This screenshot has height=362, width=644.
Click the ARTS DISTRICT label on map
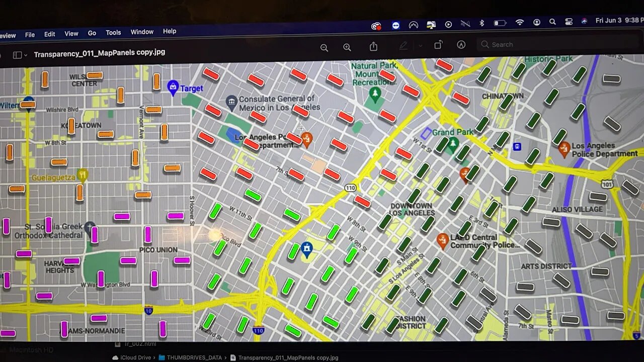[546, 266]
